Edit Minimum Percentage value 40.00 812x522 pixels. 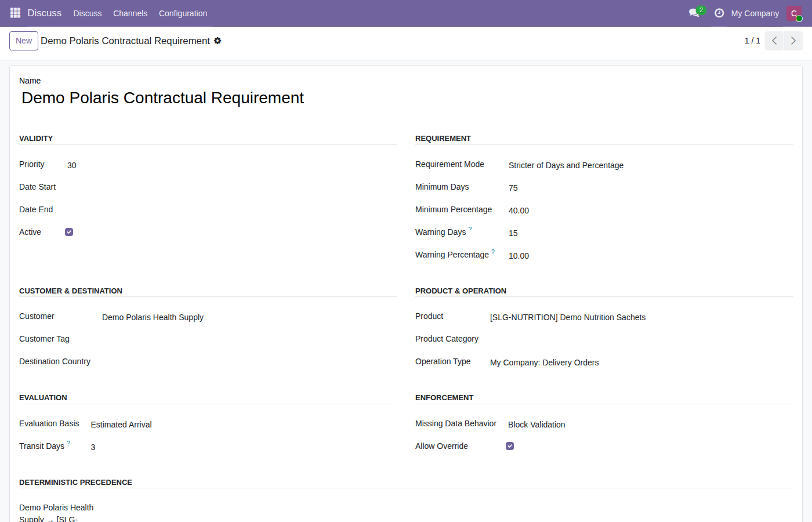[650, 211]
